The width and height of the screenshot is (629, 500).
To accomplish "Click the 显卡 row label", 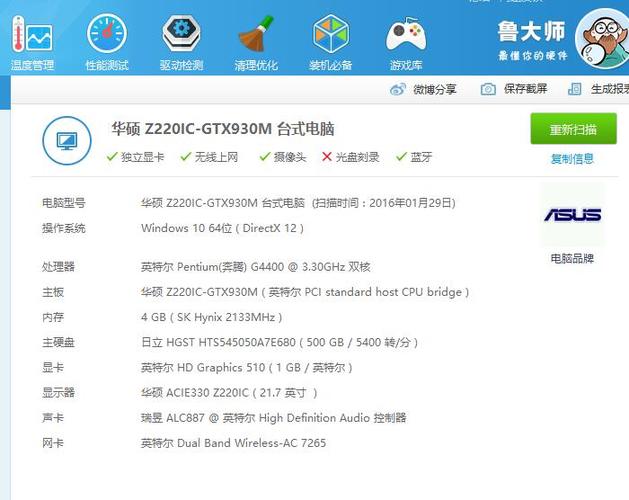I will tap(53, 368).
